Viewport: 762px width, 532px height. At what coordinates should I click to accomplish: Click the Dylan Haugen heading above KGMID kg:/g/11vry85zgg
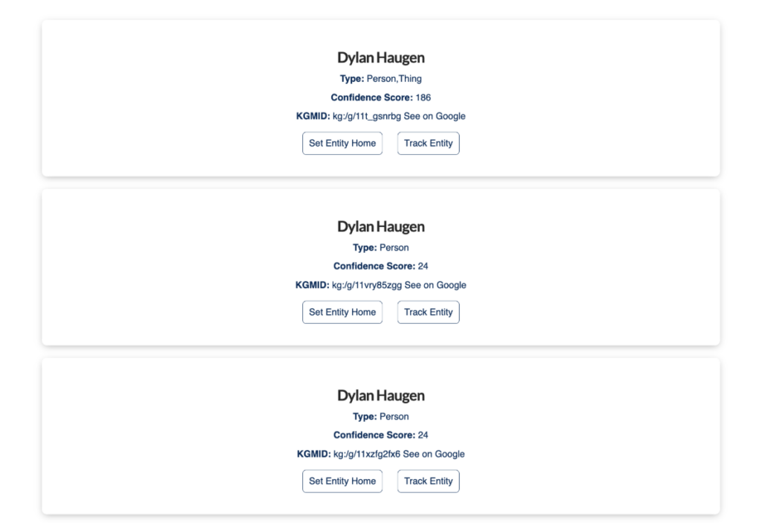(381, 227)
